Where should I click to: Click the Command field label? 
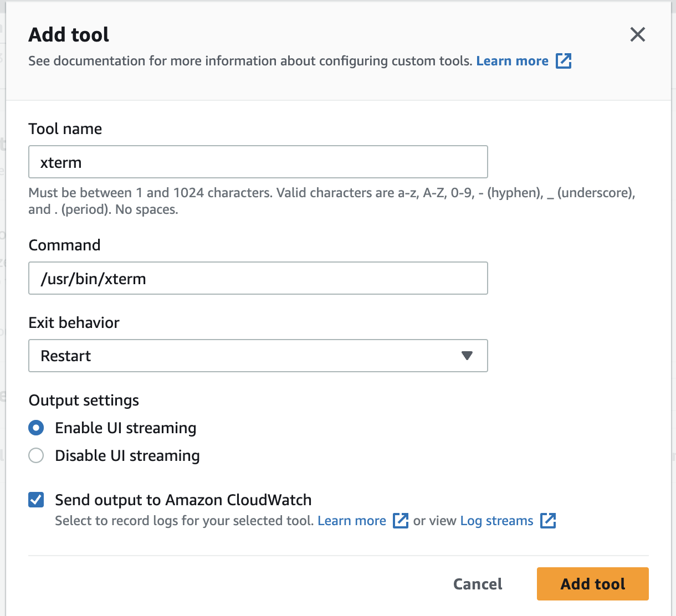pyautogui.click(x=64, y=245)
